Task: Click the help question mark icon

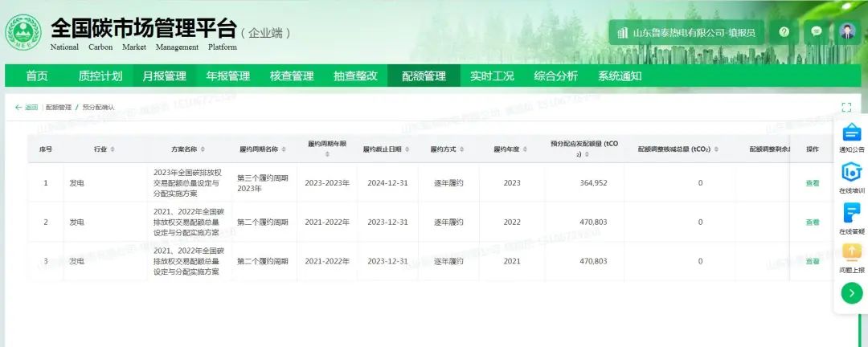Action: (784, 32)
